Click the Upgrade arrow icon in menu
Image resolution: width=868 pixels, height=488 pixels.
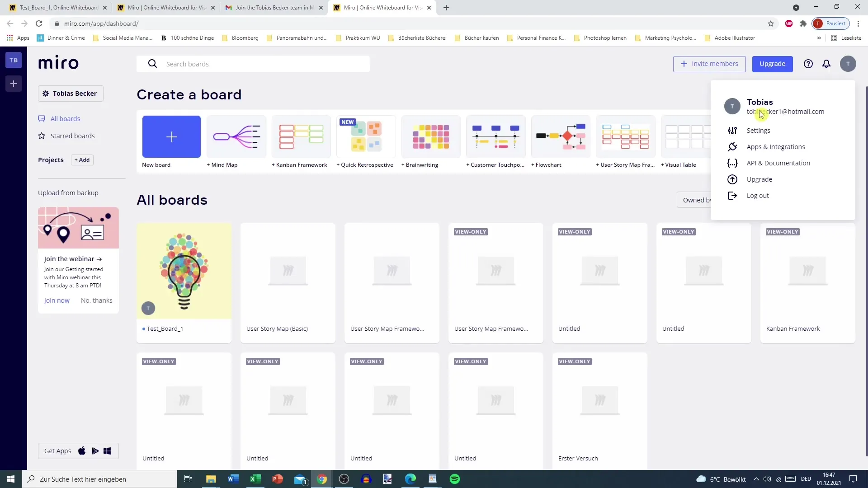[732, 179]
